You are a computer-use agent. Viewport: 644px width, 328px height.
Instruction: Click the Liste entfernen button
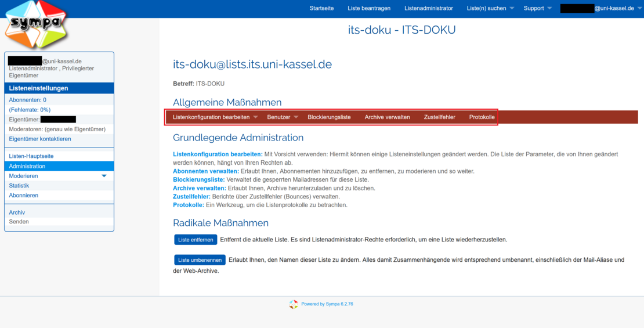pyautogui.click(x=196, y=240)
